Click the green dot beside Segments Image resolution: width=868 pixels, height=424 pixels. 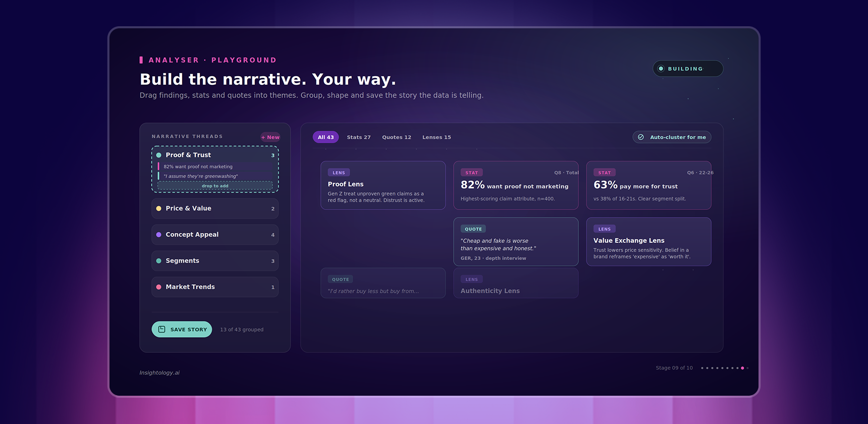pyautogui.click(x=159, y=261)
